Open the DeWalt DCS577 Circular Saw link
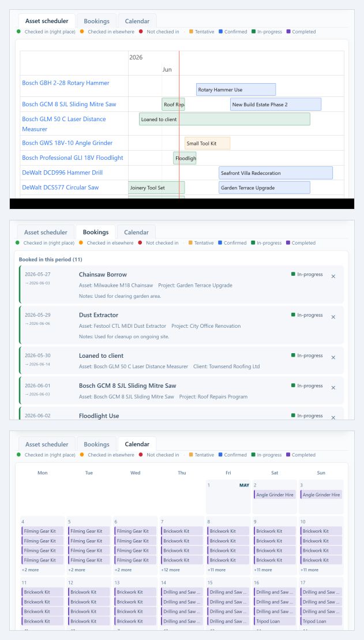364x640 pixels. coord(61,188)
